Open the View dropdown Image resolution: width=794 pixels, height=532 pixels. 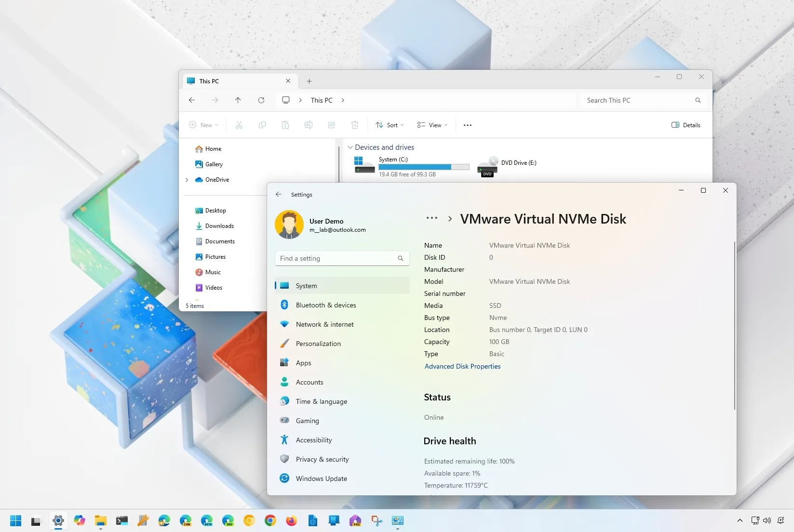[x=432, y=125]
